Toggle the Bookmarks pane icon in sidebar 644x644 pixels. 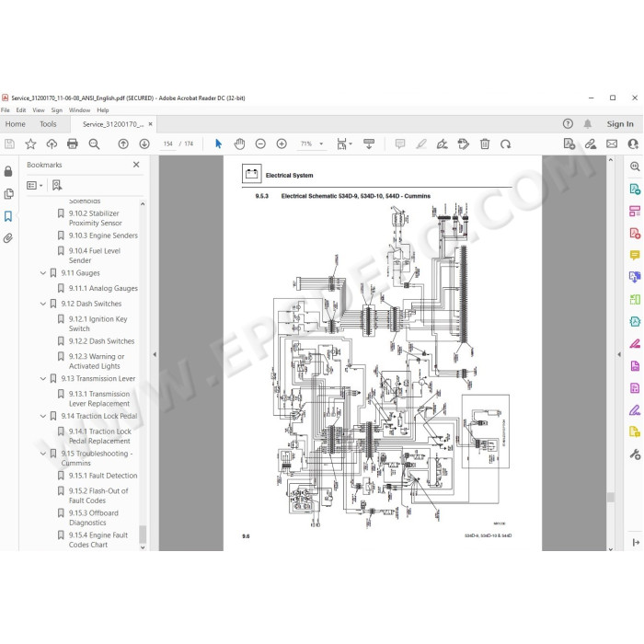pyautogui.click(x=8, y=216)
